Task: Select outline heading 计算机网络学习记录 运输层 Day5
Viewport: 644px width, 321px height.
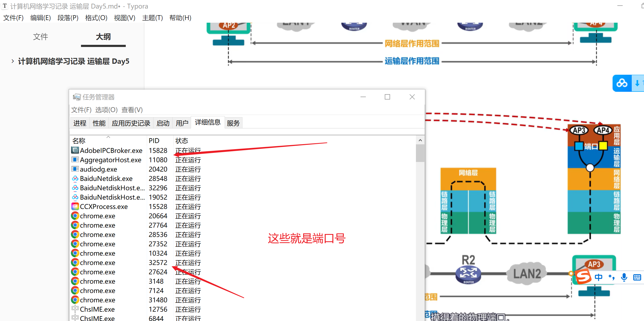Action: (x=74, y=61)
